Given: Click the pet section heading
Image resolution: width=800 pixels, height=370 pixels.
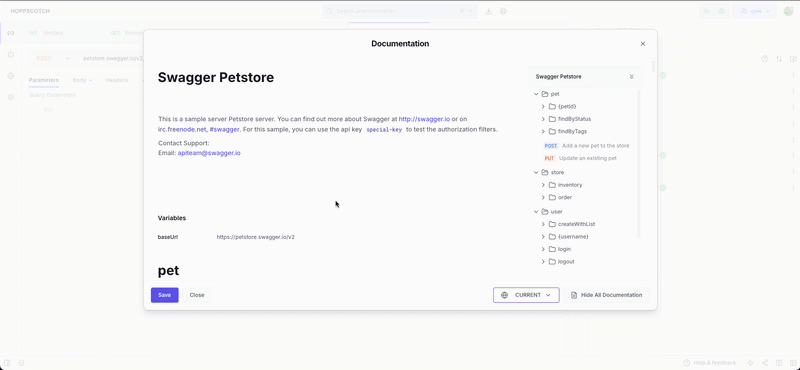Looking at the screenshot, I should tap(168, 270).
